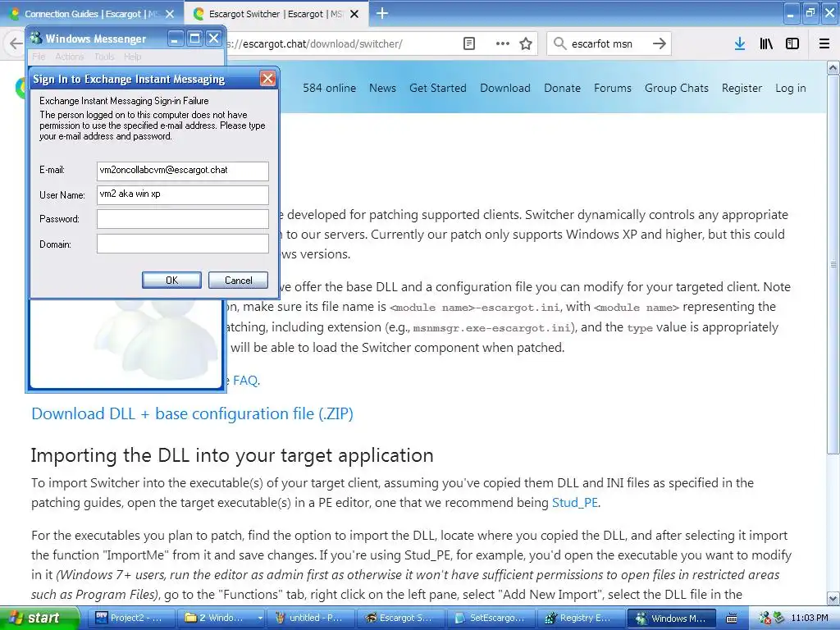Toggle reader view icon in address bar
Image resolution: width=840 pixels, height=630 pixels.
[x=468, y=43]
